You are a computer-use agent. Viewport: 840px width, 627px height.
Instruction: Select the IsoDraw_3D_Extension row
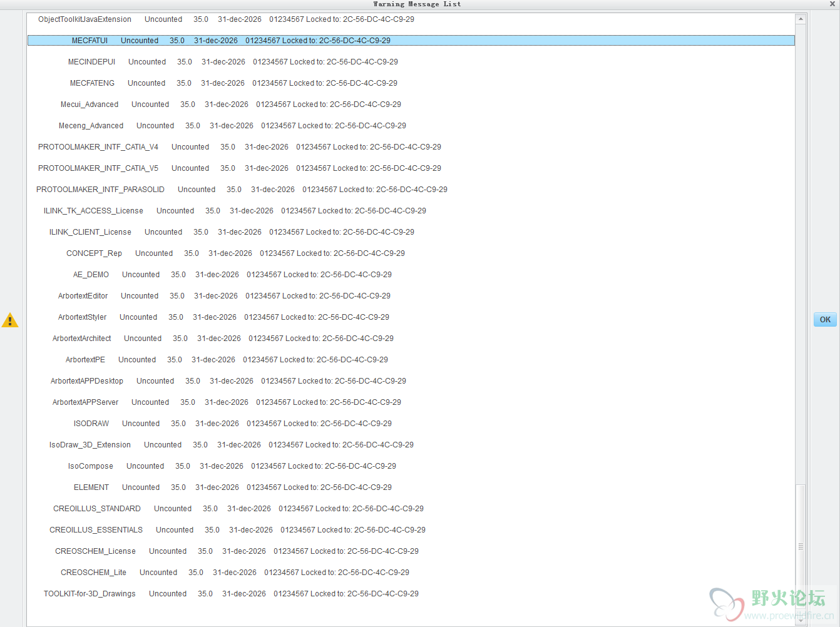tap(411, 445)
